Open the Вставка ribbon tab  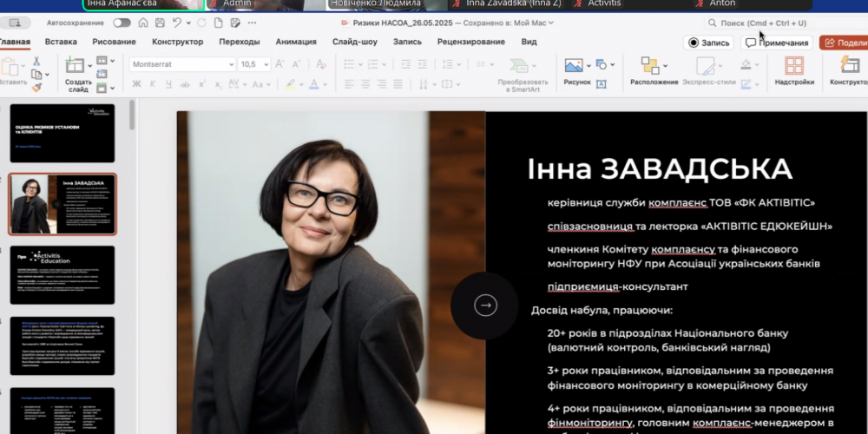(61, 42)
